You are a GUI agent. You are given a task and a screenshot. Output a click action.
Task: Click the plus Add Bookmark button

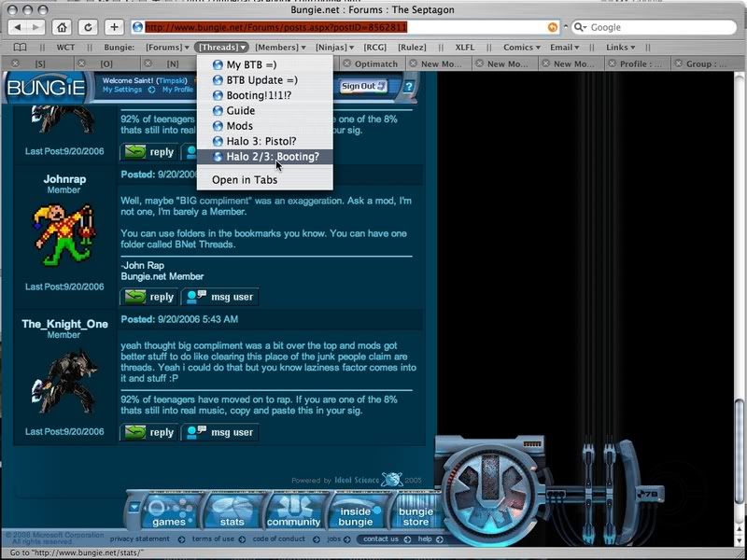(114, 27)
